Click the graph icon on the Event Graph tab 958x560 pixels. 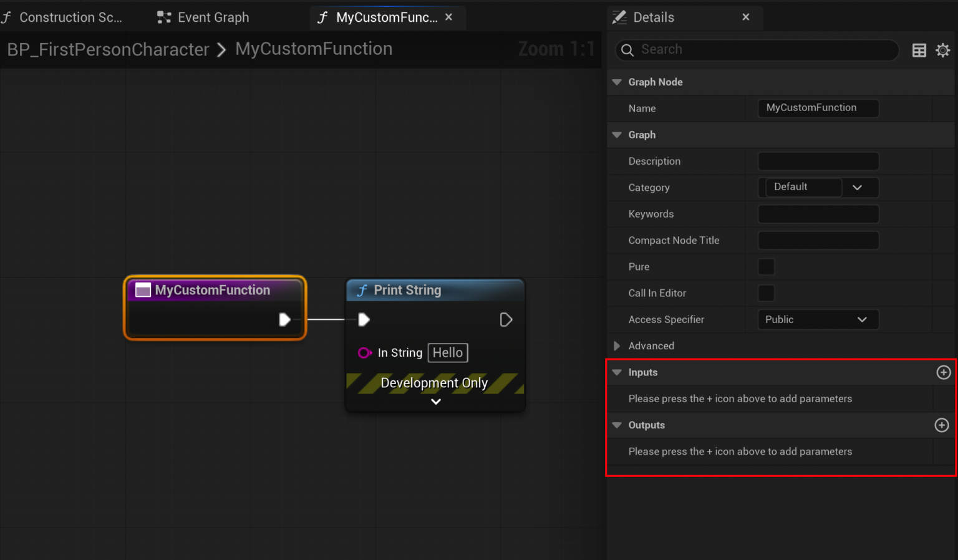pos(163,17)
